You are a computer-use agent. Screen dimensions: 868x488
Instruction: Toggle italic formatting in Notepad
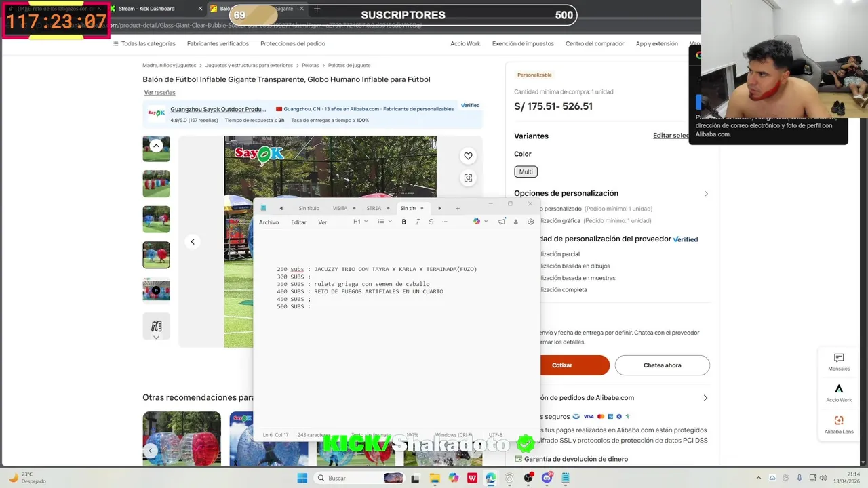pyautogui.click(x=417, y=222)
